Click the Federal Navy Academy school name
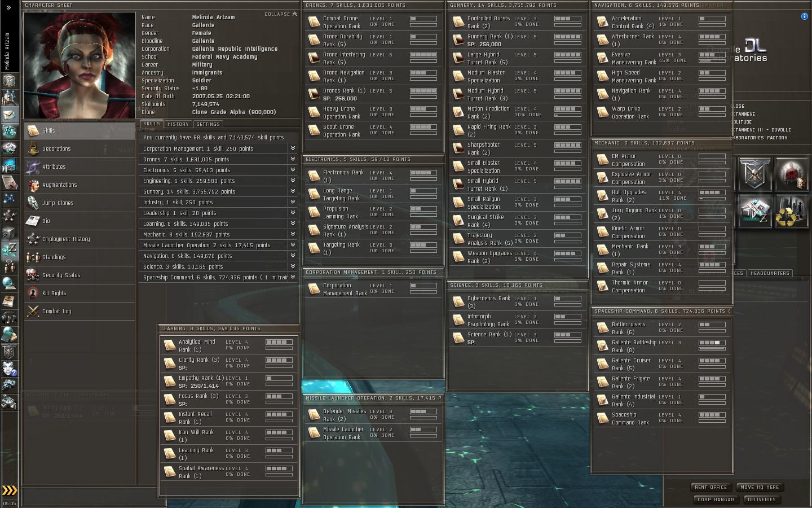 tap(224, 57)
